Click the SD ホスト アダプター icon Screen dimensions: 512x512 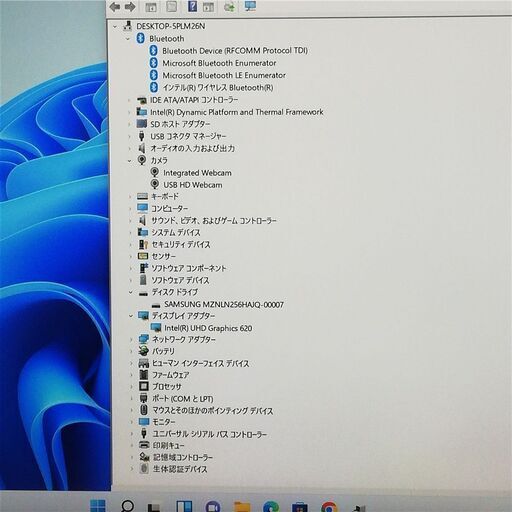point(142,124)
